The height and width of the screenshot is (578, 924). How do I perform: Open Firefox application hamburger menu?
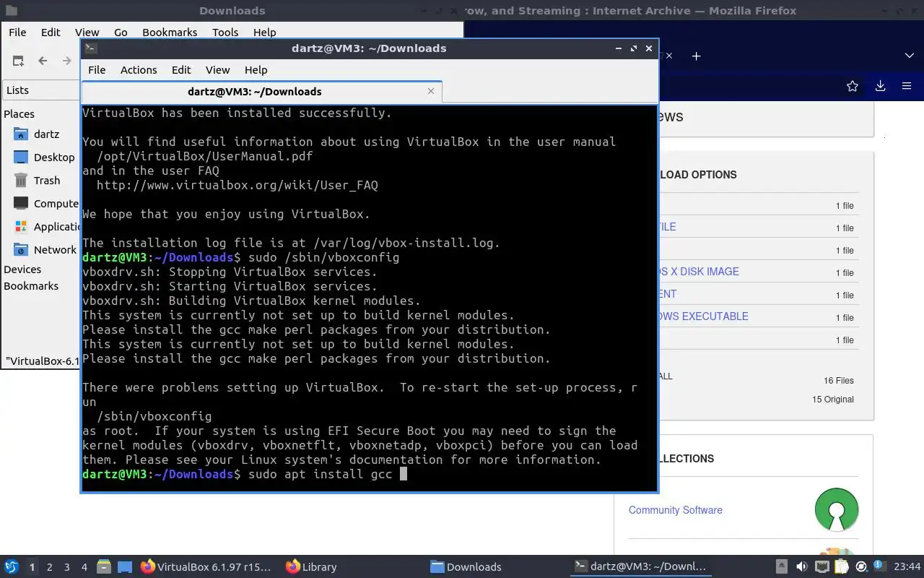tap(907, 86)
